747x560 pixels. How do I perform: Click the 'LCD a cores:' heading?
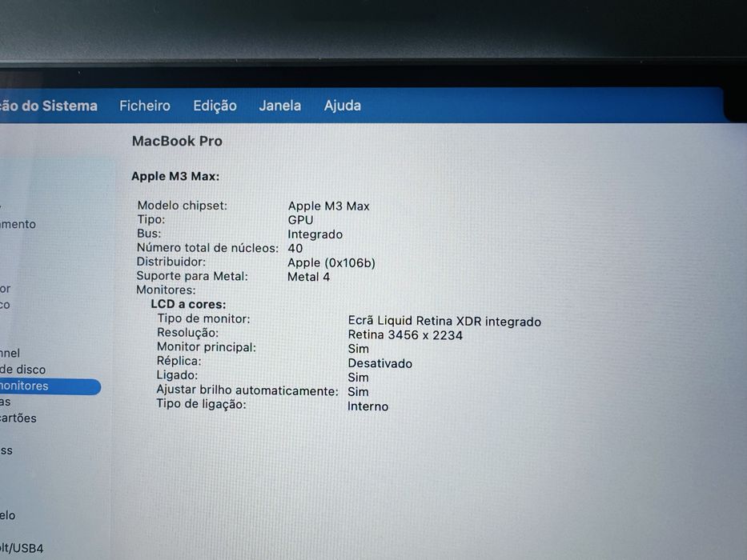[188, 304]
